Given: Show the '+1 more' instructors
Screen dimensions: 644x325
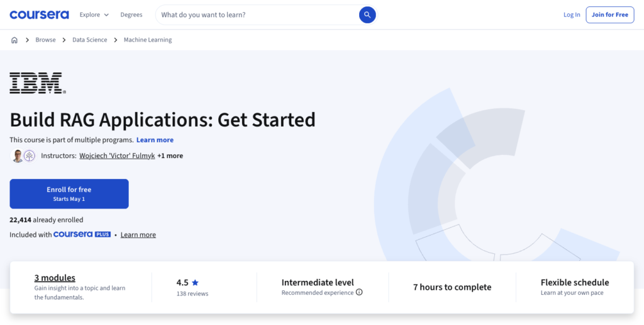Looking at the screenshot, I should (170, 156).
